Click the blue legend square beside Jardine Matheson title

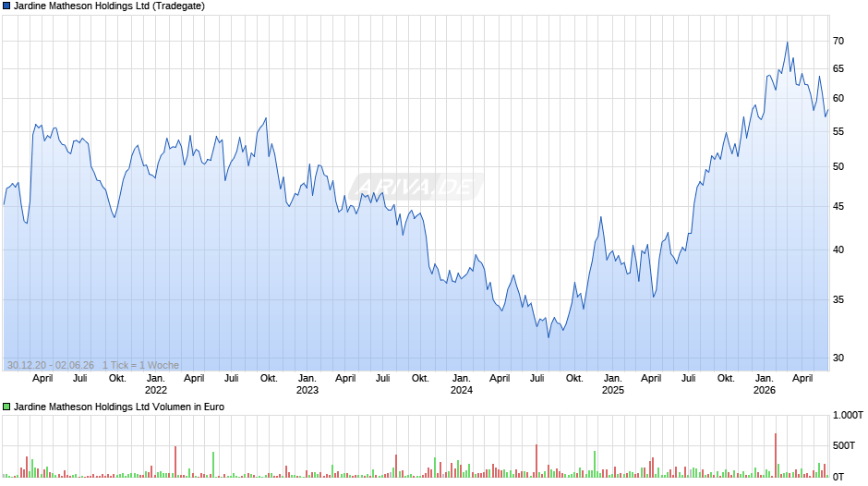6,6
